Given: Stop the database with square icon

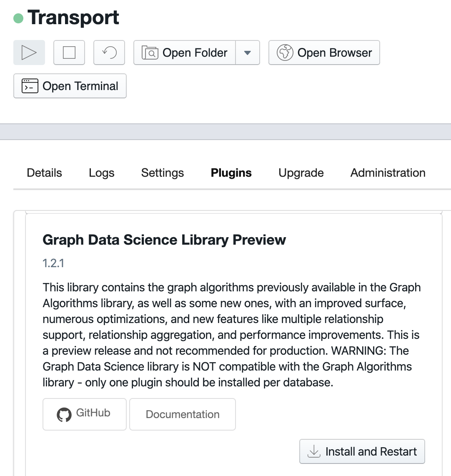Looking at the screenshot, I should (x=69, y=53).
